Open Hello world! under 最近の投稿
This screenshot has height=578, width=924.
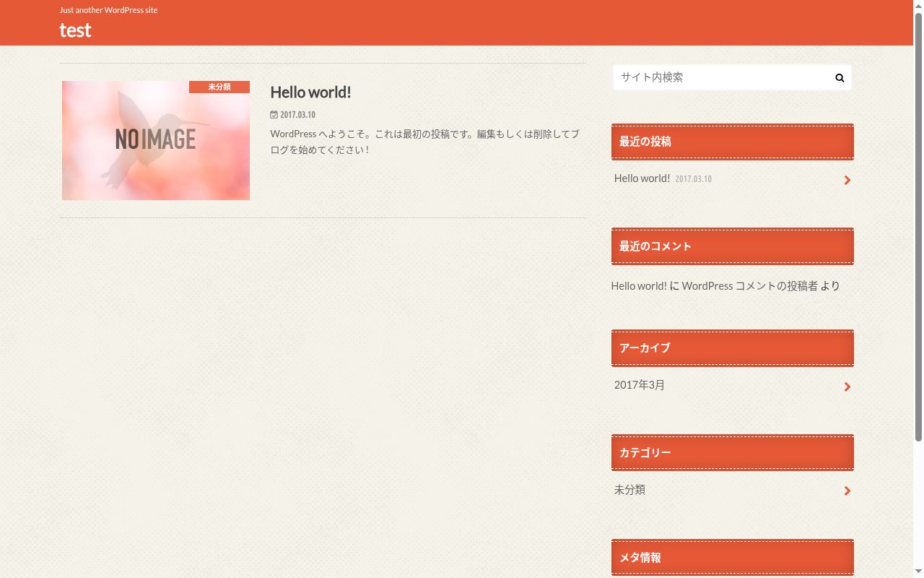(x=642, y=178)
